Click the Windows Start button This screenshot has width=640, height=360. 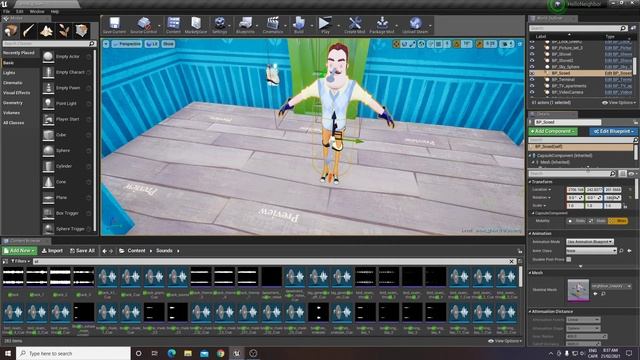(8, 353)
